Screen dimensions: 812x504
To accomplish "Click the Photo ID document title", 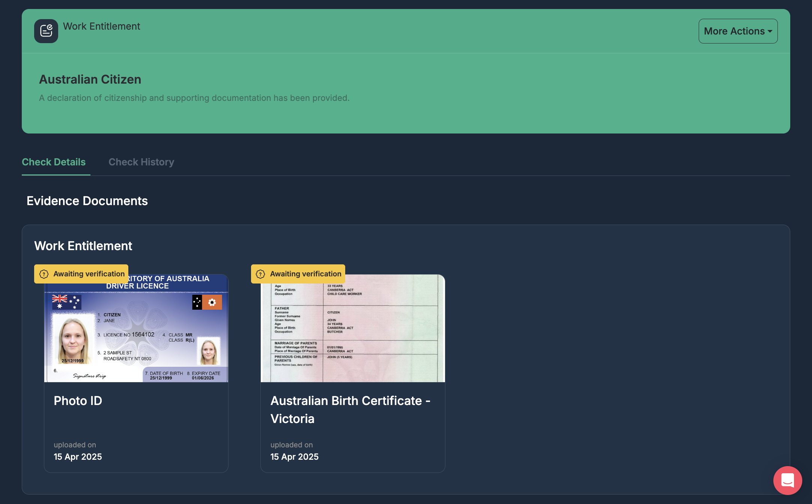I will (x=78, y=400).
